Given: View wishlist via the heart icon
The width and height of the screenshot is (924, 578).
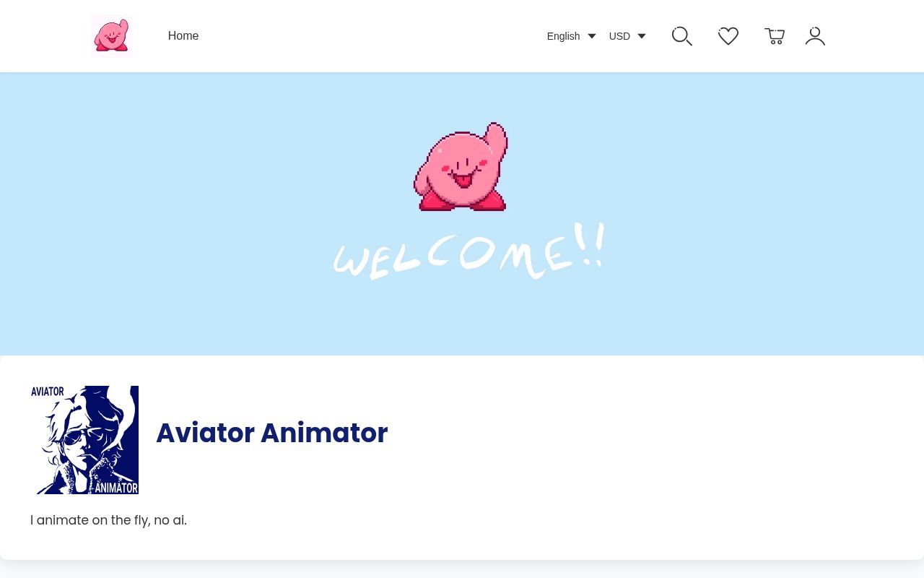Looking at the screenshot, I should point(728,36).
